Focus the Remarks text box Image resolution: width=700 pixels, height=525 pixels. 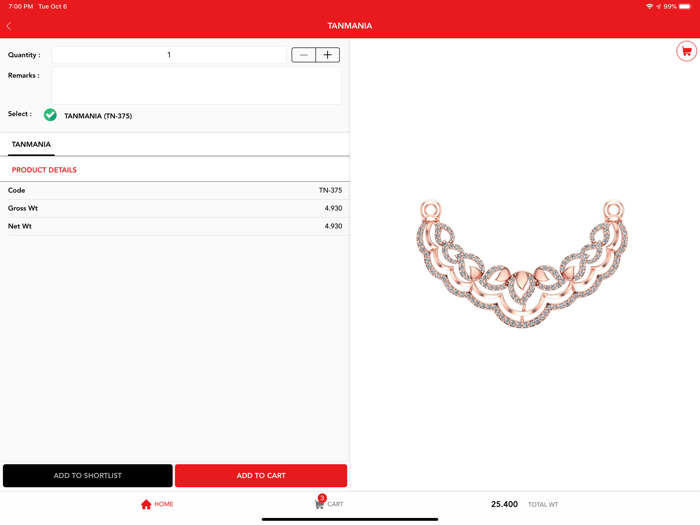click(x=197, y=86)
